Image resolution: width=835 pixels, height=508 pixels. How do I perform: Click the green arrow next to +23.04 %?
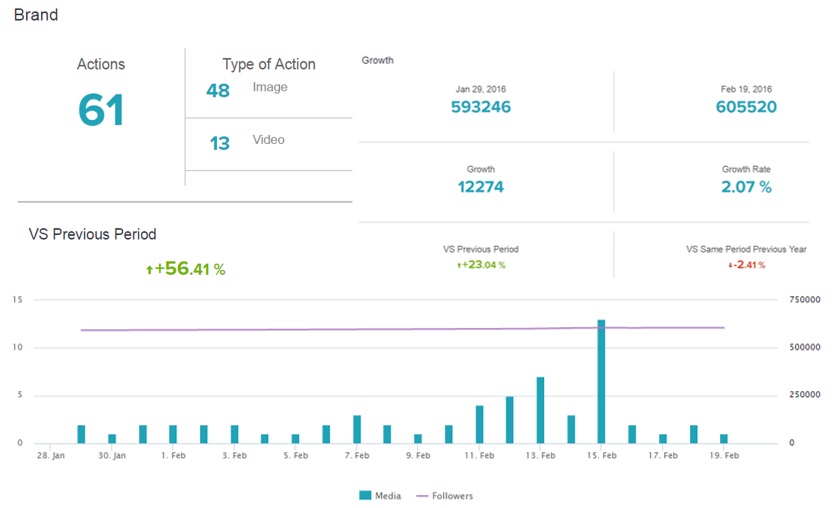(459, 265)
